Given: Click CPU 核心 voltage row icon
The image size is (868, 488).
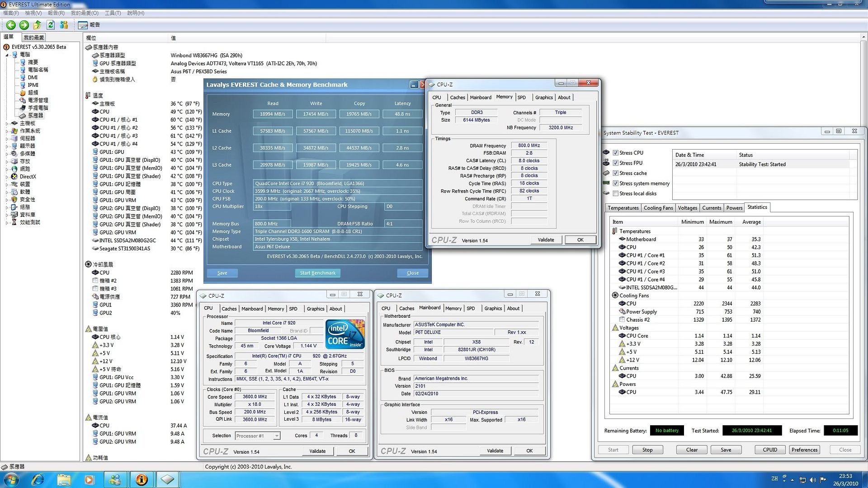Looking at the screenshot, I should coord(95,337).
